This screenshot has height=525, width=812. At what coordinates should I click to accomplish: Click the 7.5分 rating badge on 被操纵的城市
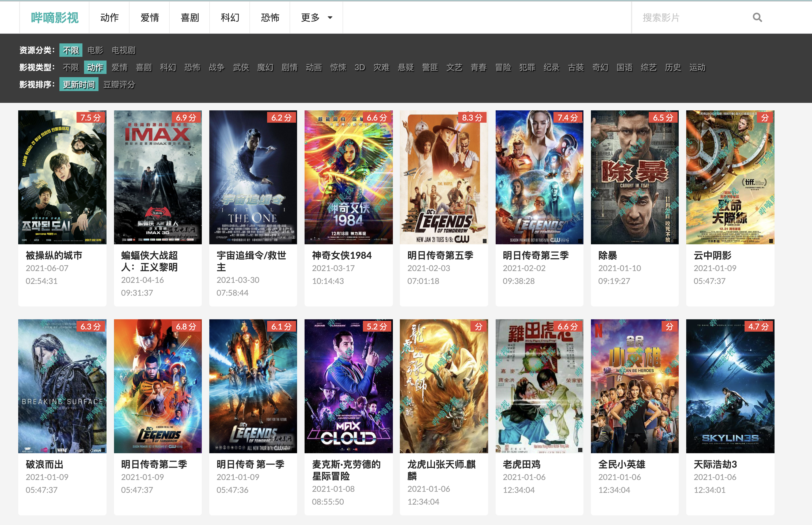(90, 118)
